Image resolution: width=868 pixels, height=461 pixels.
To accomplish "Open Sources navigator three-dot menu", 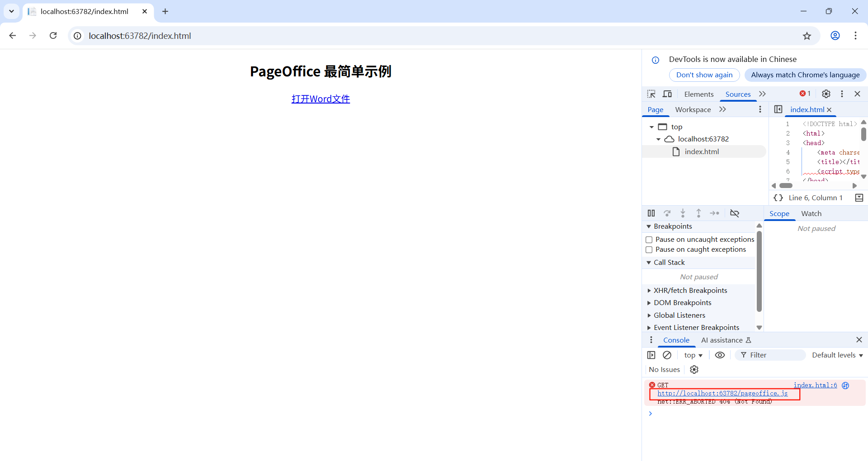I will (760, 109).
